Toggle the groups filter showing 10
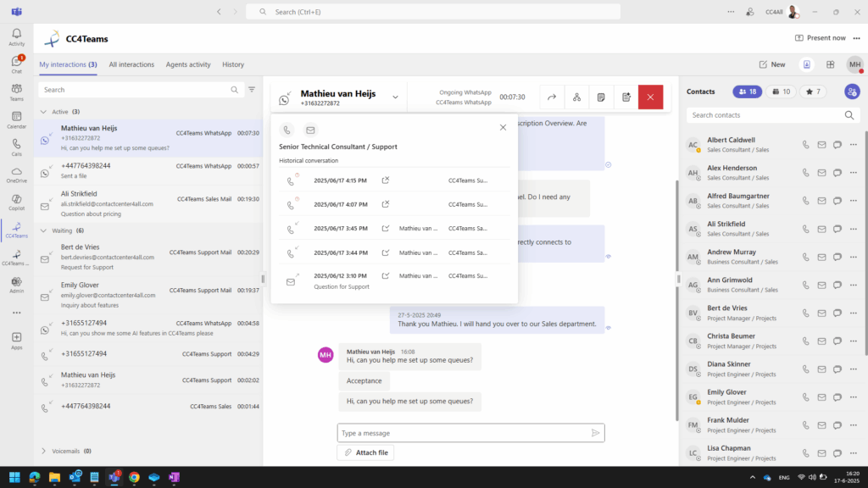This screenshot has width=868, height=488. pos(781,91)
